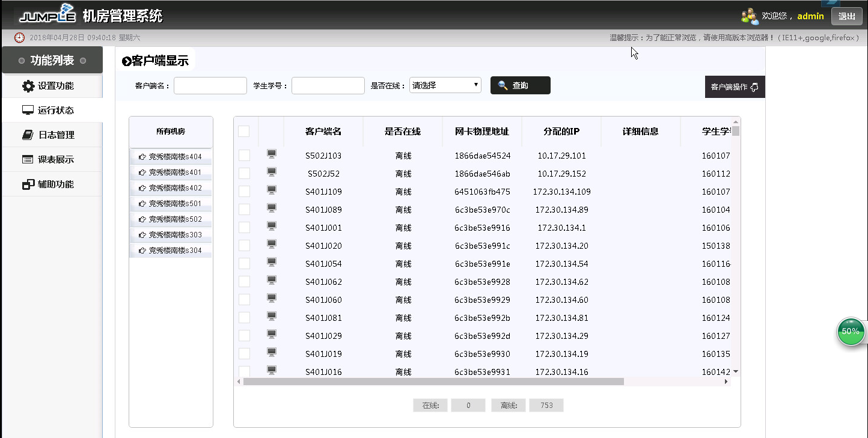Image resolution: width=868 pixels, height=438 pixels.
Task: Click the gear icon beside 设置功能
Action: (x=28, y=86)
